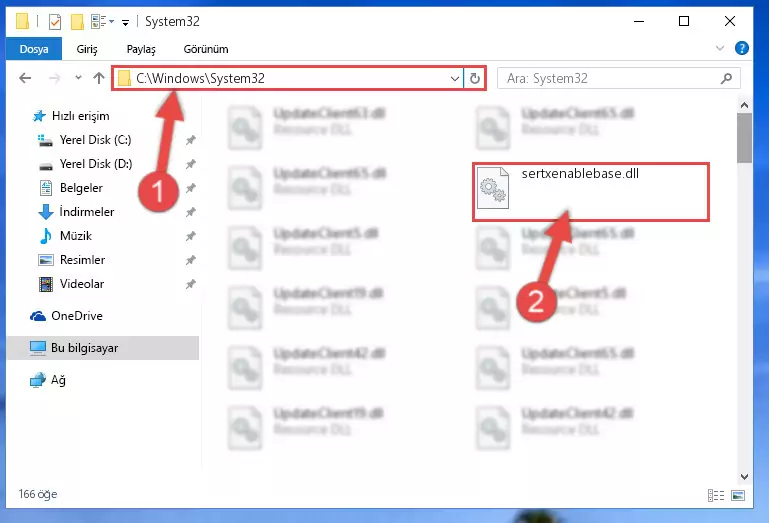Switch to the Giriş ribbon tab
This screenshot has width=769, height=523.
(x=87, y=49)
